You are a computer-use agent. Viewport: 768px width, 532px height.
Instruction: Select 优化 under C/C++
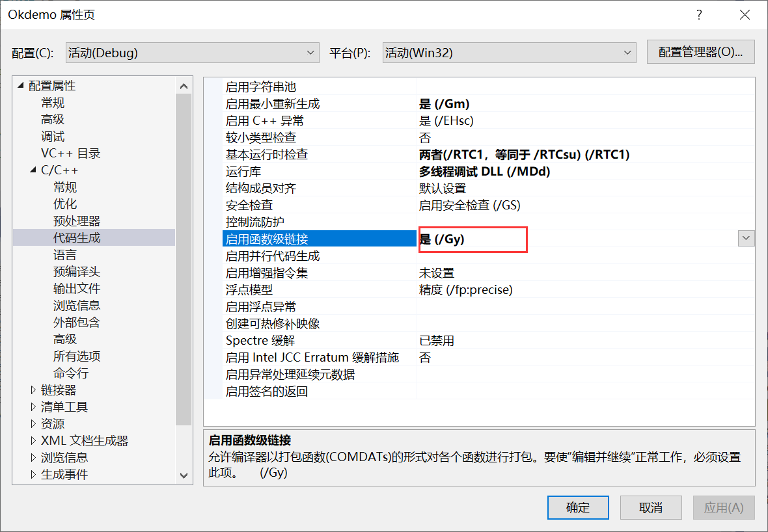click(64, 204)
